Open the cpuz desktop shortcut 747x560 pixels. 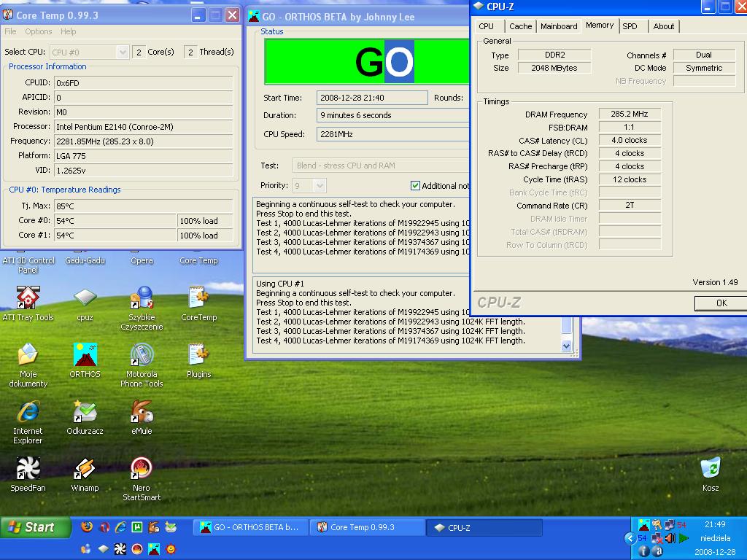tap(85, 303)
